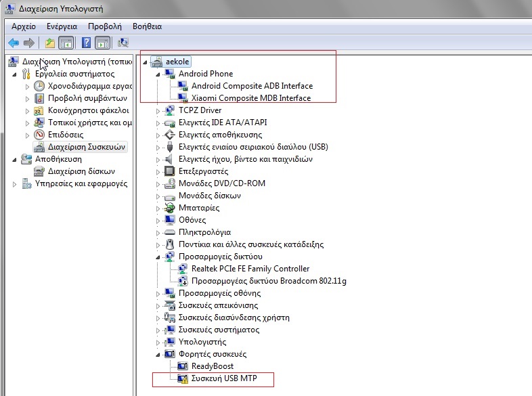Expand Υπηρεσίες και εφαρμογές in left tree
Screen dimensions: 532x396
[x=16, y=183]
